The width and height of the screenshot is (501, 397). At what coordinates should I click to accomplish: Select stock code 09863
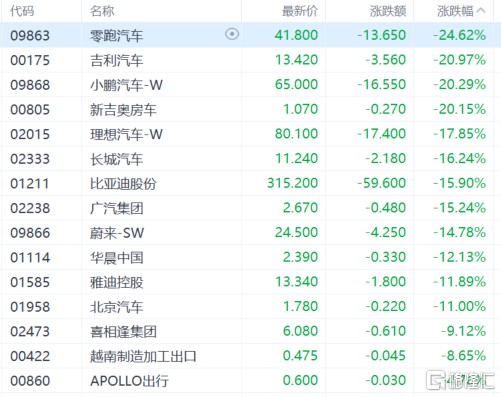click(30, 35)
